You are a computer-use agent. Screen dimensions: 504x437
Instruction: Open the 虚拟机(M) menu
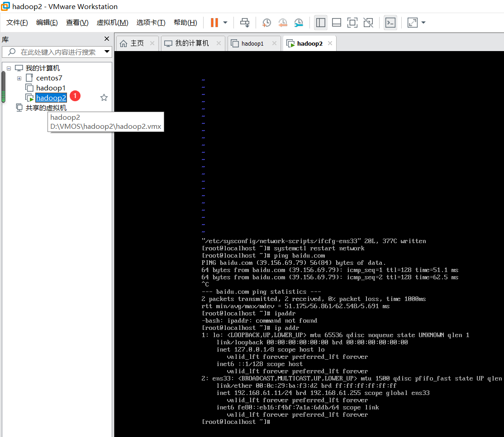click(113, 23)
